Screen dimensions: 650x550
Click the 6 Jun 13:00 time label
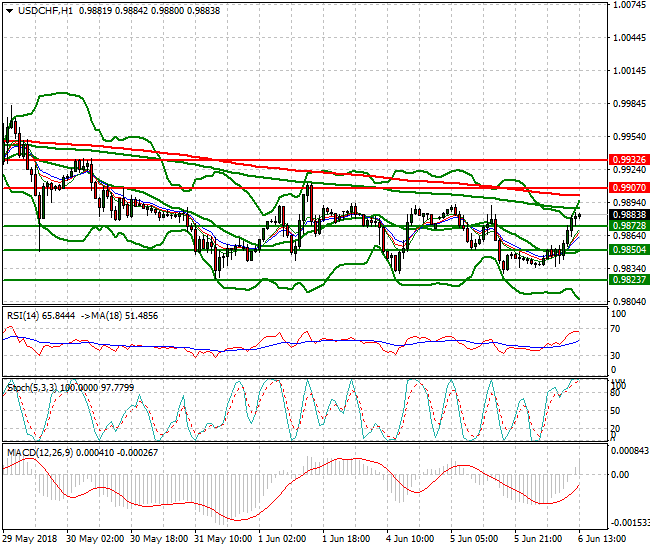point(602,539)
